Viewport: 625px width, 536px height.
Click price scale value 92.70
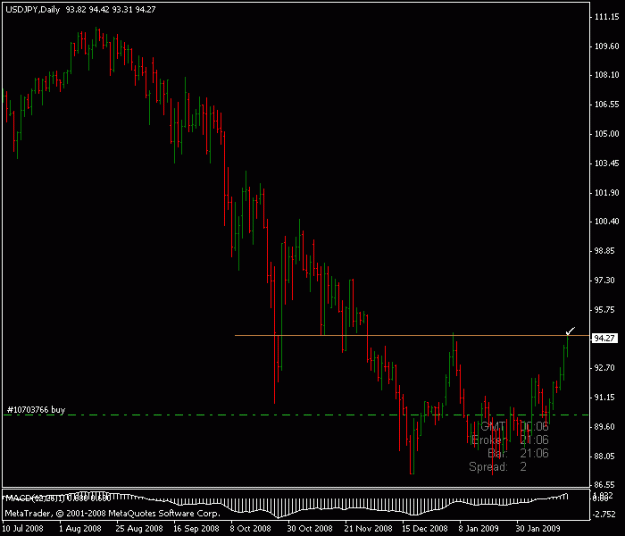(x=605, y=367)
